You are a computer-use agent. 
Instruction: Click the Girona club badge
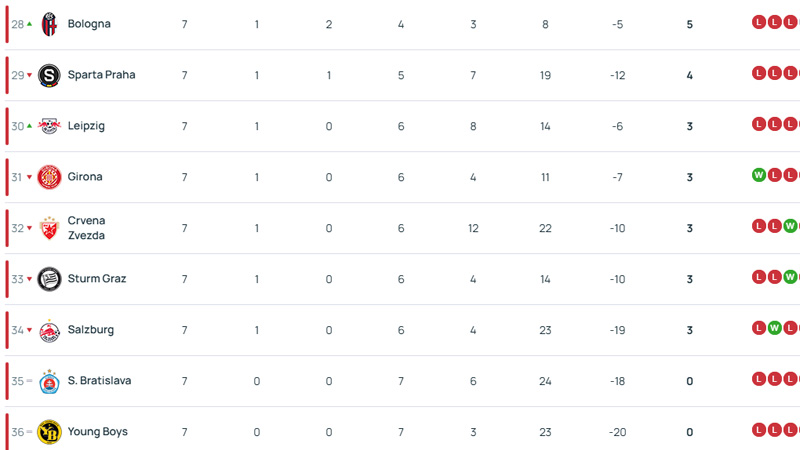(x=49, y=177)
